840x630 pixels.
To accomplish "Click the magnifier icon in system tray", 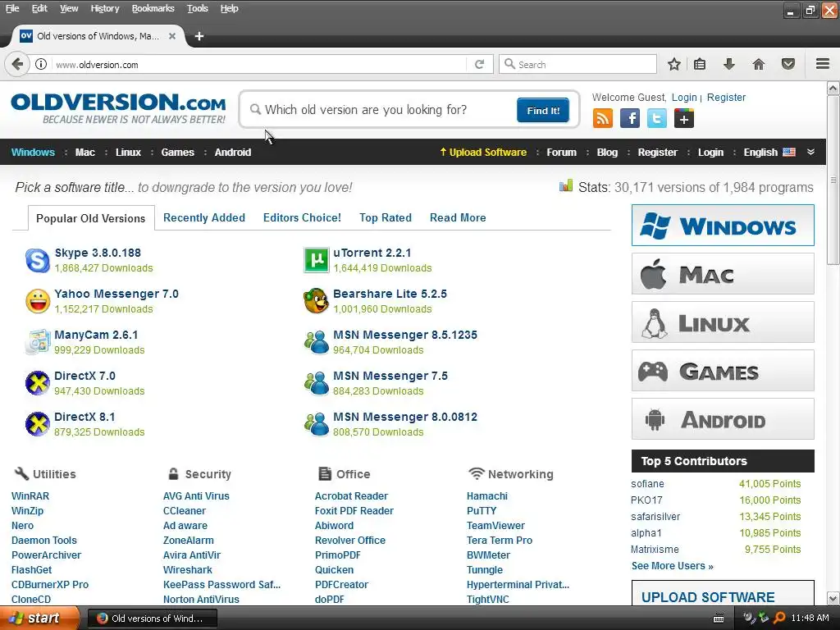I will coord(779,619).
